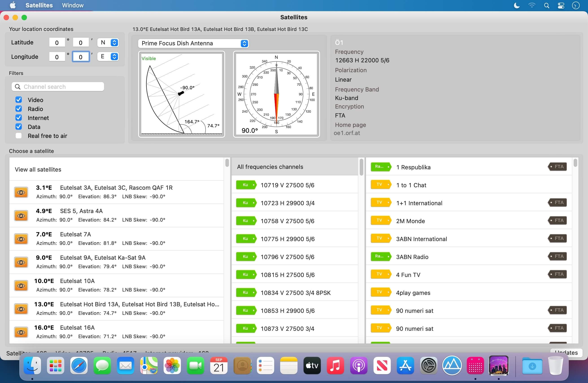This screenshot has height=383, width=588.
Task: Click the eye icon for SES 5, Astra 4A
Action: pyautogui.click(x=21, y=216)
